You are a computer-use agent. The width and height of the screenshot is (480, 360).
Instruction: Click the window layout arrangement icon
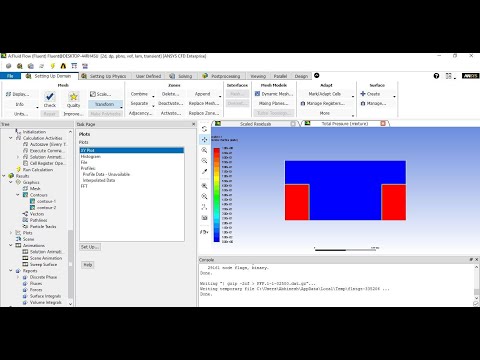point(449,76)
